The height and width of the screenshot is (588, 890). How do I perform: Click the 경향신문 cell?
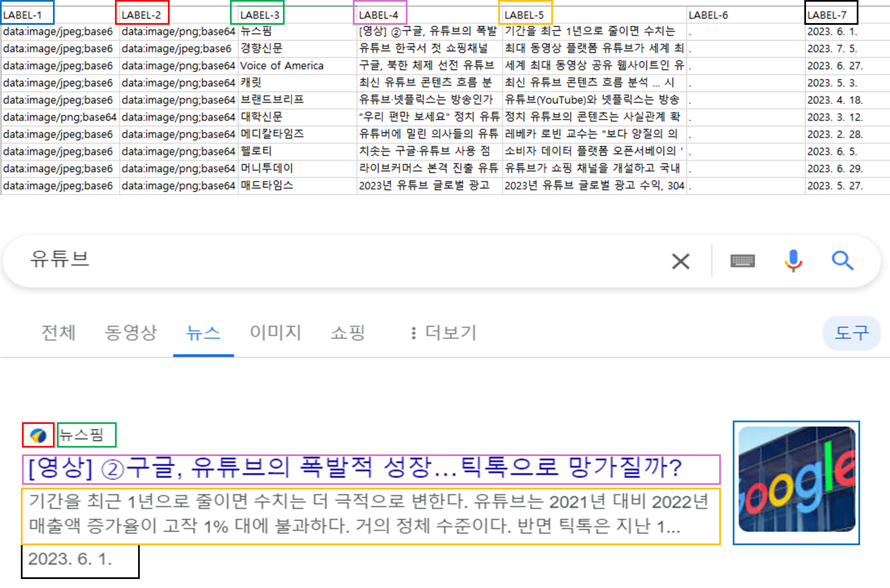[297, 48]
